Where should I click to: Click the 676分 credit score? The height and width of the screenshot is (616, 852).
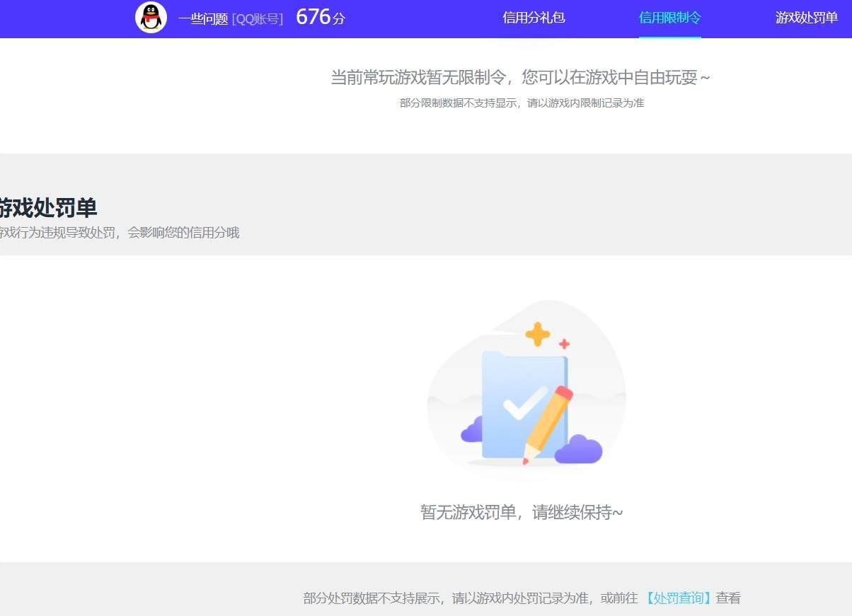coord(321,17)
